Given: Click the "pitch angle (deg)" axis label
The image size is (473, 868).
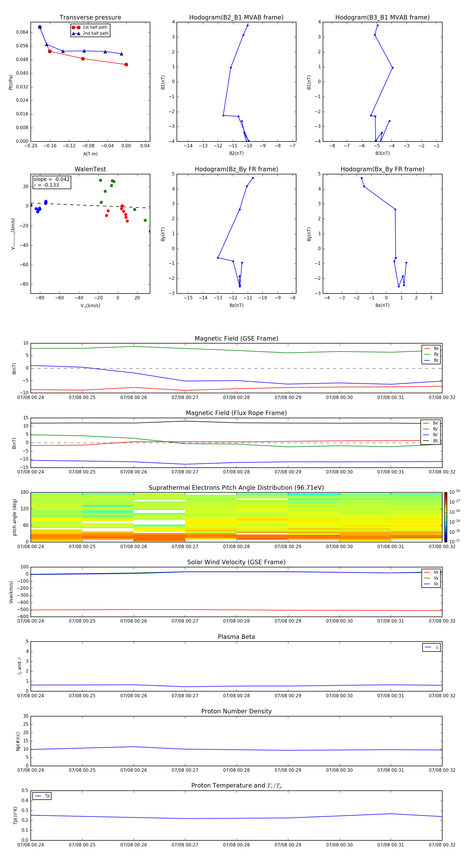Looking at the screenshot, I should [x=14, y=517].
